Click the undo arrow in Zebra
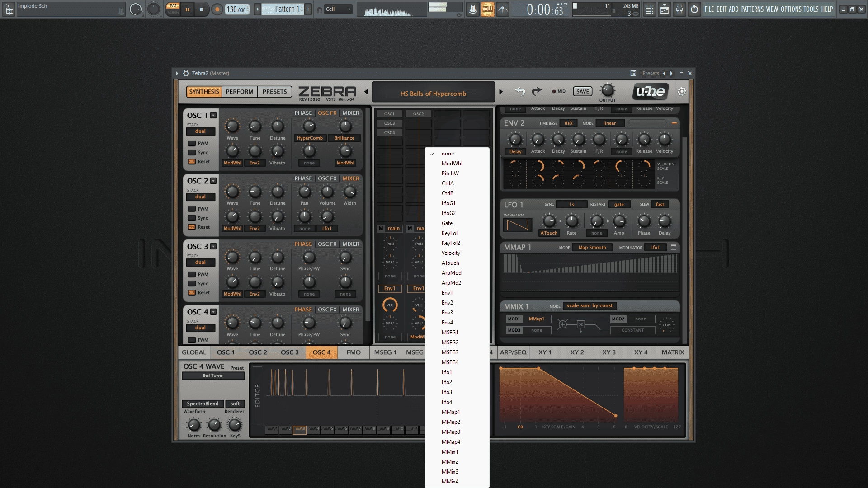Image resolution: width=868 pixels, height=488 pixels. (x=520, y=92)
